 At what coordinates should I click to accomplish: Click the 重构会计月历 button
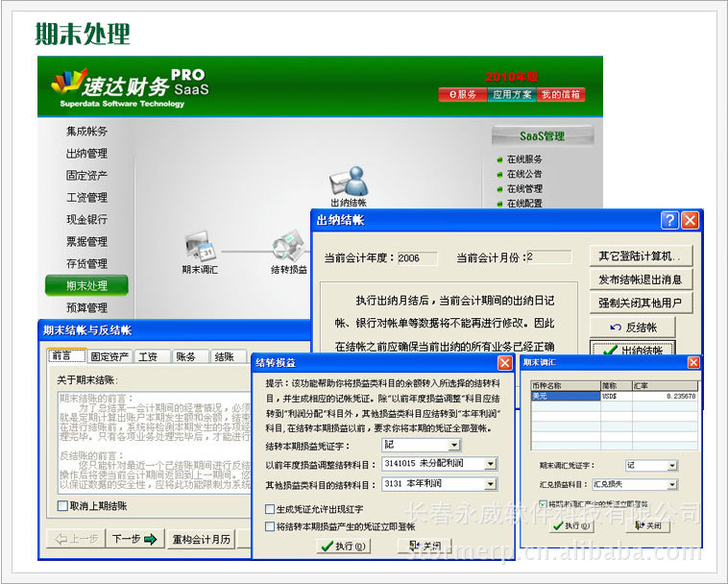202,539
